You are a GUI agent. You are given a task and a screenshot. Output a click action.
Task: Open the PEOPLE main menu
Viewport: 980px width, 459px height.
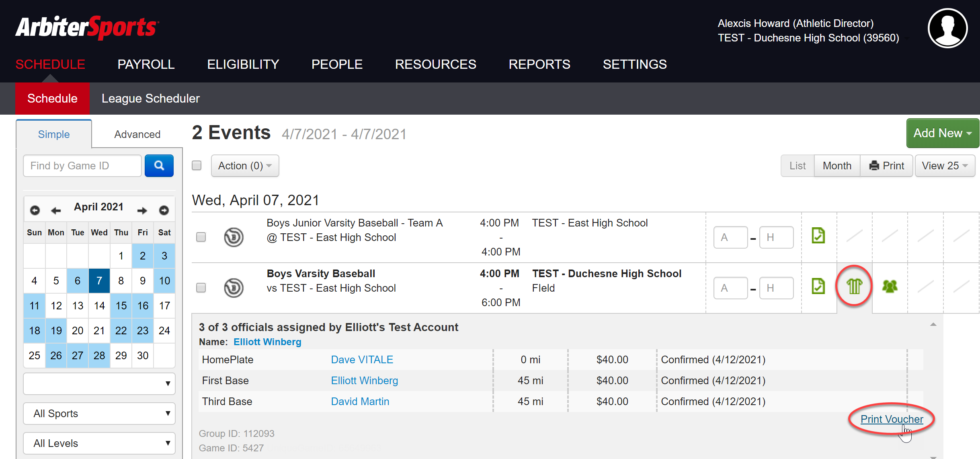(x=337, y=64)
